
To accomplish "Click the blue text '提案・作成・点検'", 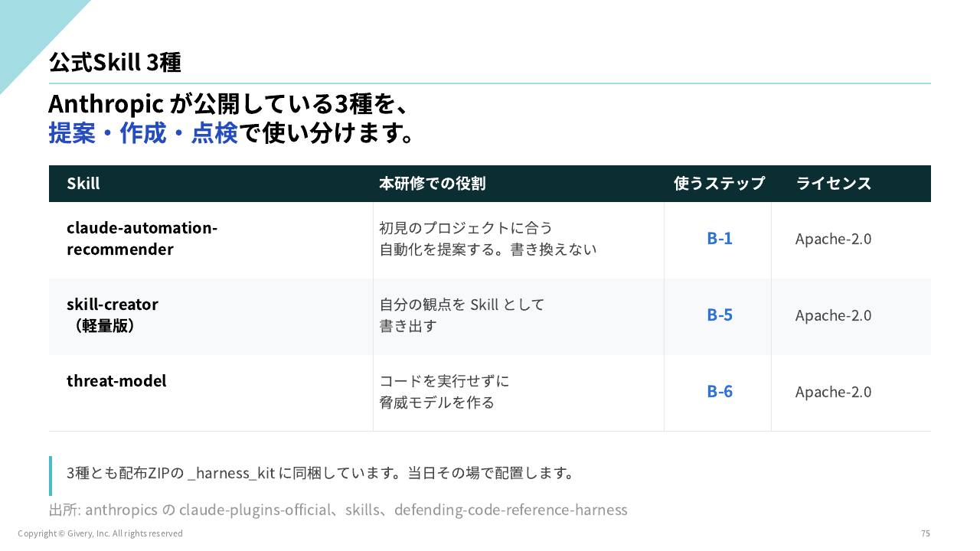I will pos(143,133).
